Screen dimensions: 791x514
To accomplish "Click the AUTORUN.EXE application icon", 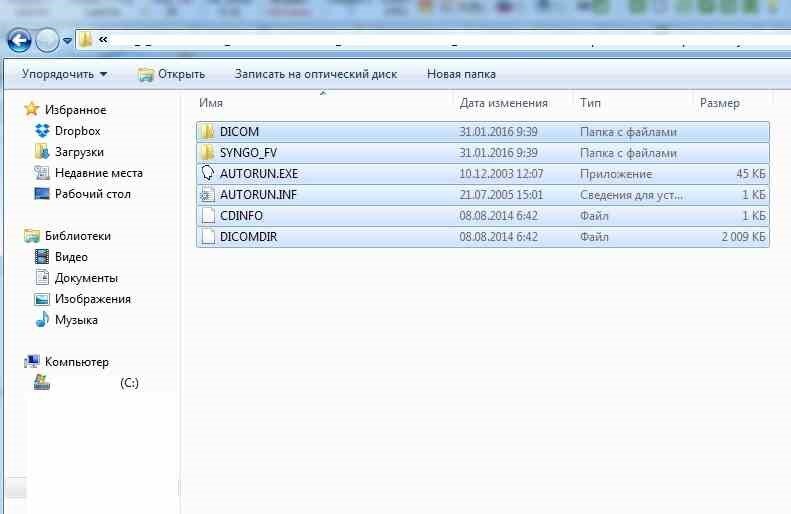I will pyautogui.click(x=207, y=174).
